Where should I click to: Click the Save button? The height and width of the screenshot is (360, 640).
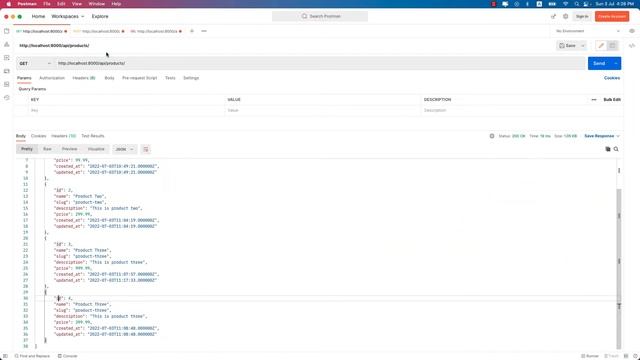click(x=567, y=46)
